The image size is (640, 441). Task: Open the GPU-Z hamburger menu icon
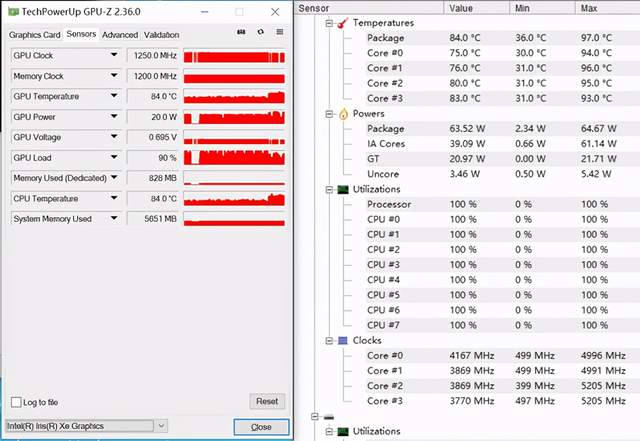tap(280, 32)
